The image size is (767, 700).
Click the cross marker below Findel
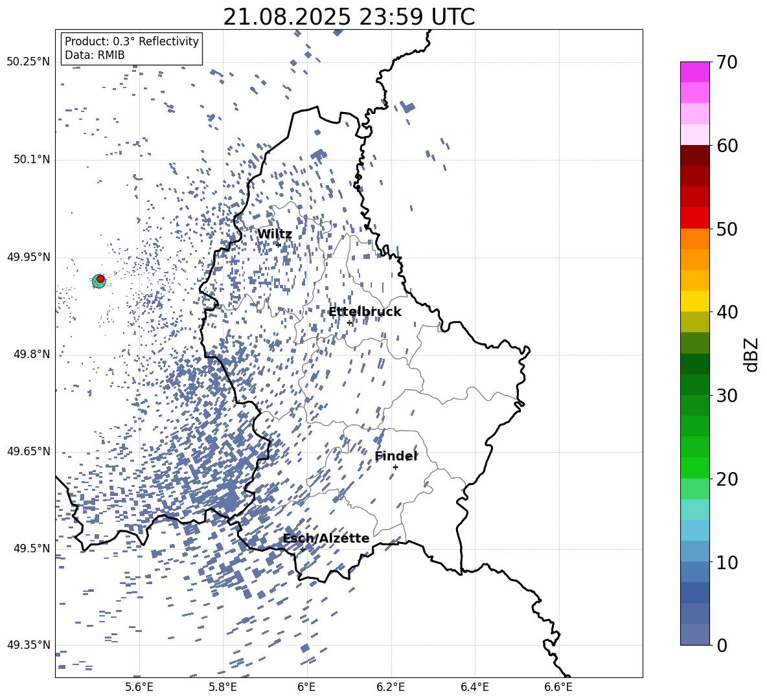(395, 468)
